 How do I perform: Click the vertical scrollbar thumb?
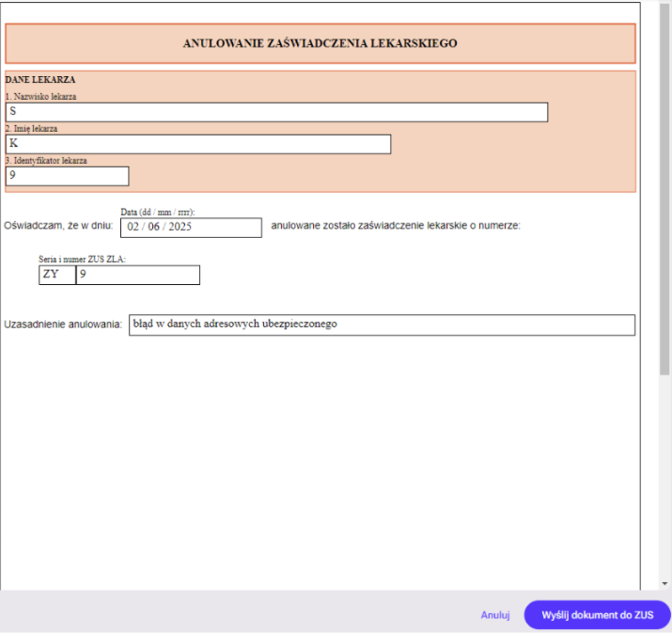[664, 188]
